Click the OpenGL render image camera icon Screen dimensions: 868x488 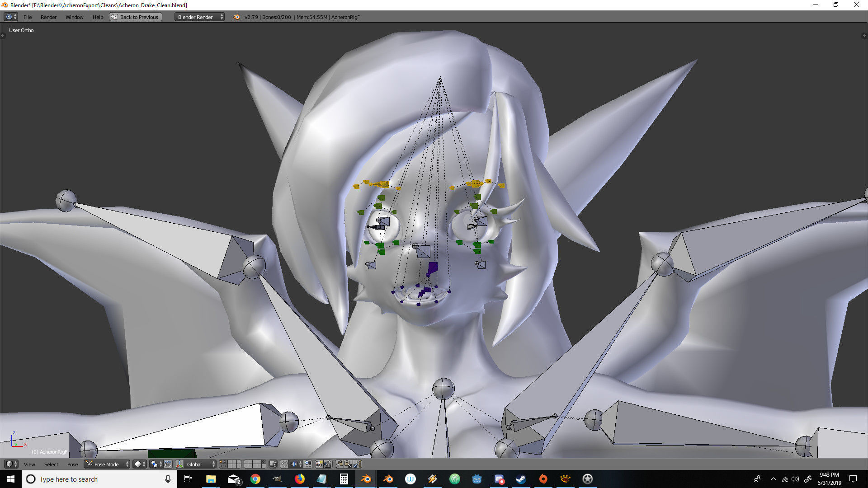pos(319,464)
